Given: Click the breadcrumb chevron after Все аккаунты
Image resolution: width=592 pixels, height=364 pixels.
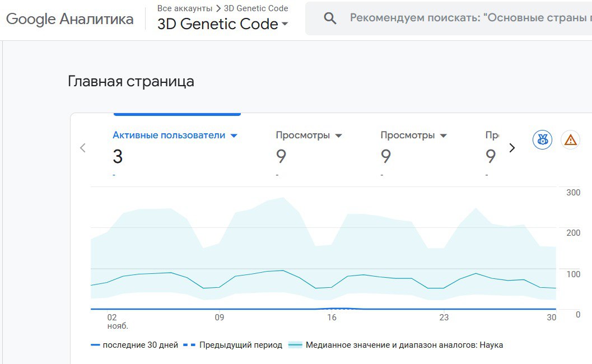Looking at the screenshot, I should [x=218, y=8].
